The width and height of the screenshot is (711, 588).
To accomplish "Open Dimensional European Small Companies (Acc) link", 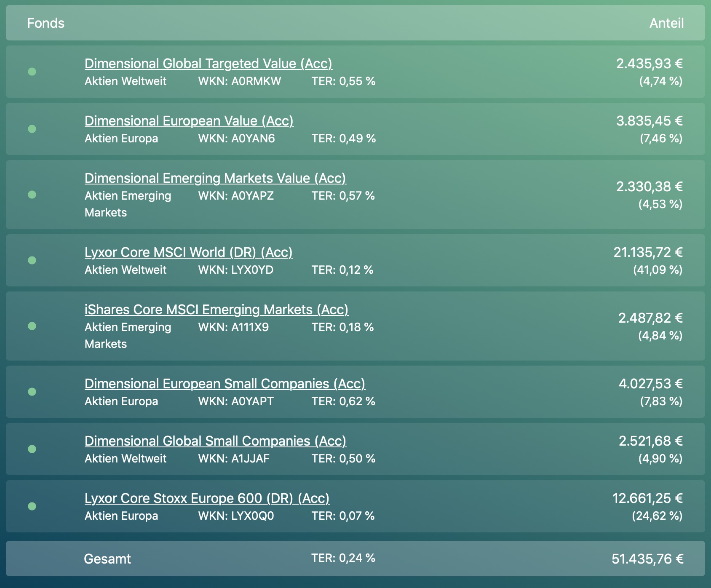I will point(225,384).
